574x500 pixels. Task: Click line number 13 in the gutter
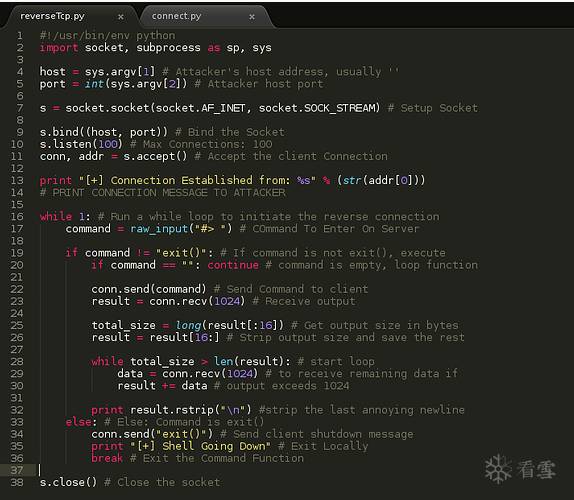coord(17,181)
